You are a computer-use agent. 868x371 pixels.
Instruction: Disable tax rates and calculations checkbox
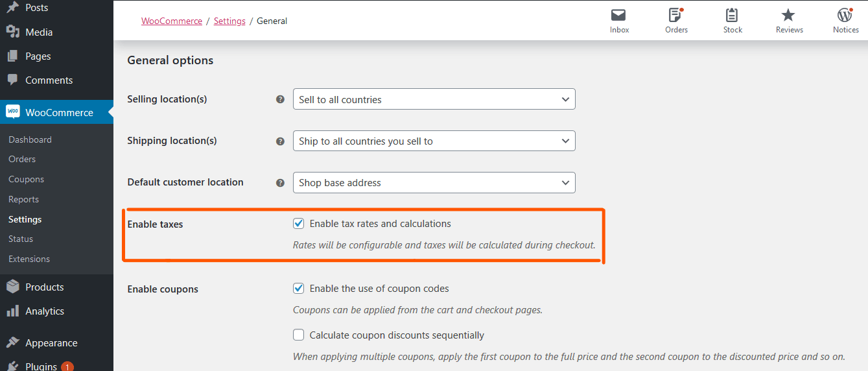coord(299,224)
